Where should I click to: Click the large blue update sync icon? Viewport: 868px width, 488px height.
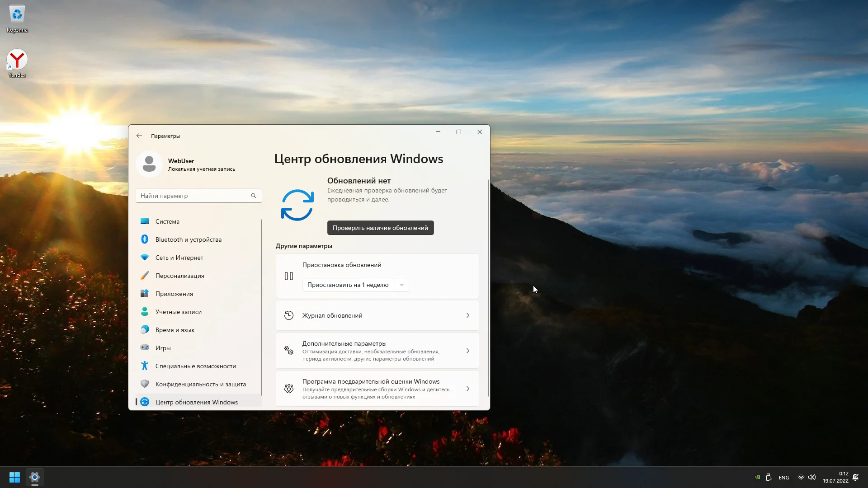[297, 205]
